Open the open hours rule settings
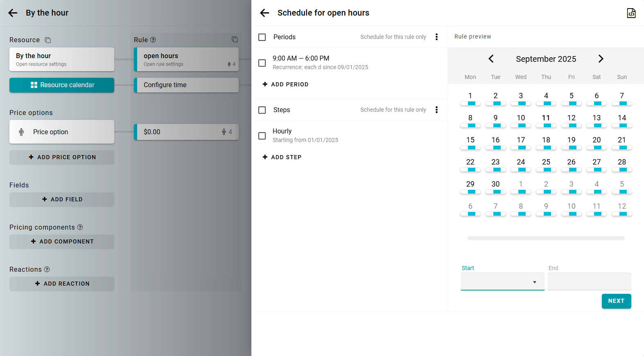 (186, 59)
